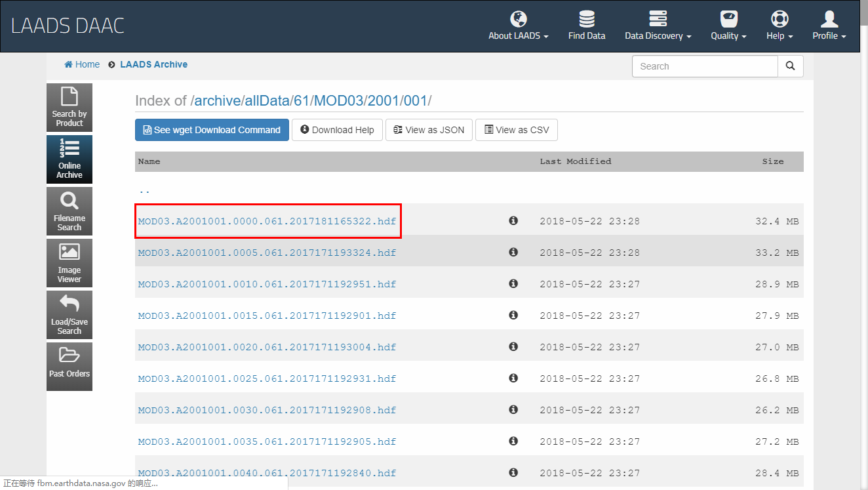The image size is (868, 490).
Task: Click the 27.2 MB size value
Action: (777, 441)
